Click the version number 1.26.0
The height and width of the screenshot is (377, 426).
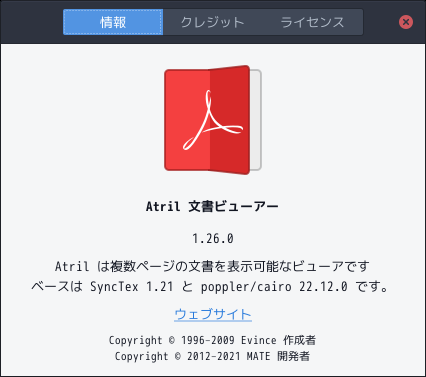point(213,238)
